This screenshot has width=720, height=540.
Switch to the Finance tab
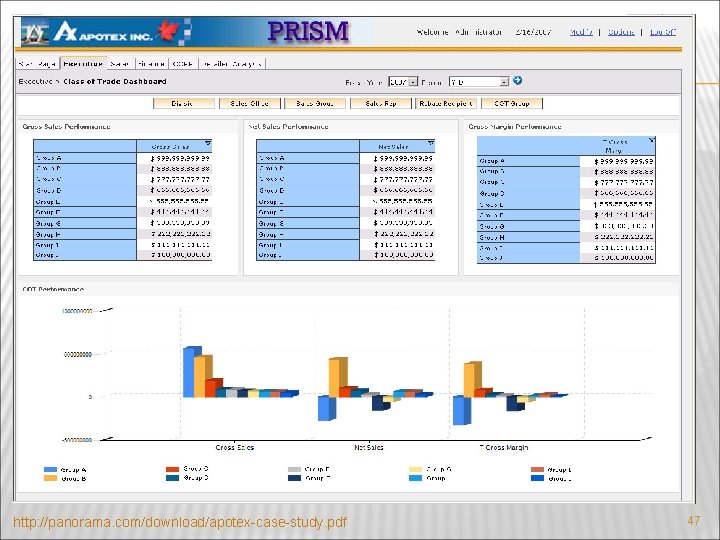coord(152,64)
